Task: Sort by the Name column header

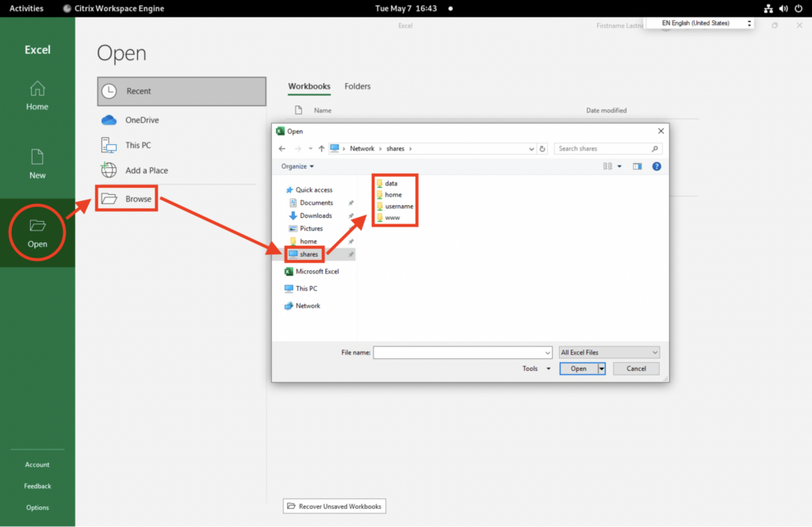Action: [323, 110]
